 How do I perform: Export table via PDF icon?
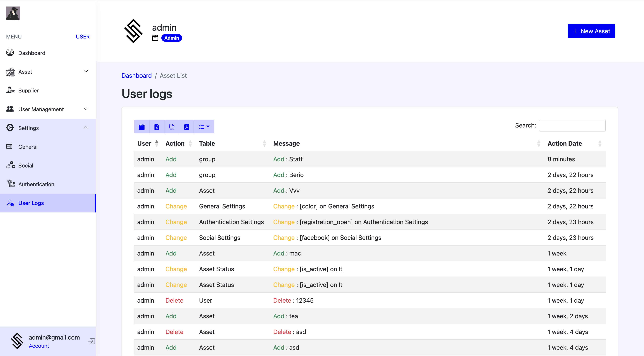click(x=186, y=127)
